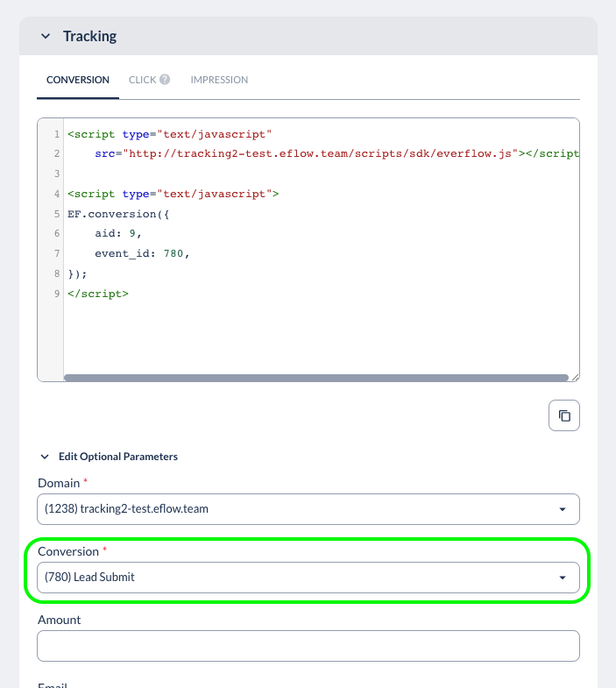Copy the tracking code with copy icon
The width and height of the screenshot is (616, 688).
click(563, 415)
